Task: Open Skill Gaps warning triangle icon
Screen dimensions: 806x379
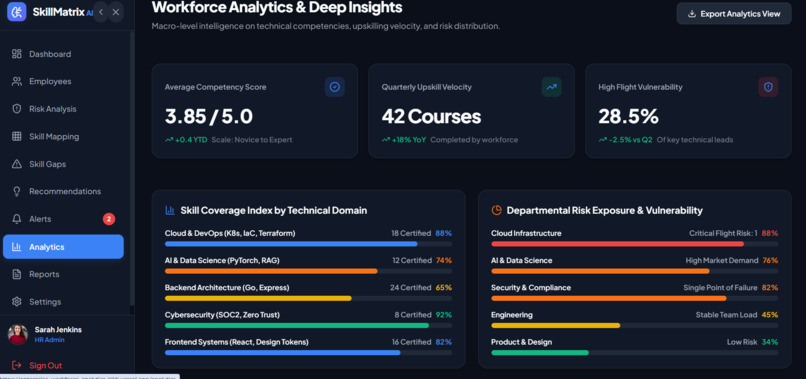Action: pos(17,164)
